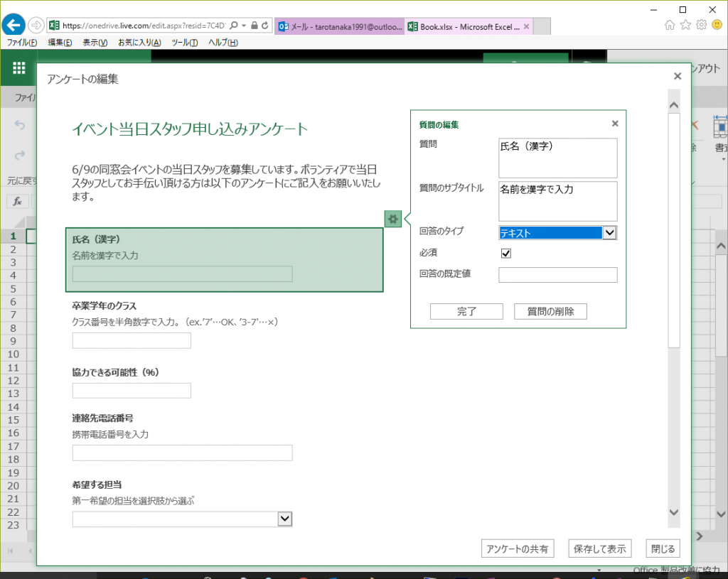Click the 保存して表示 button

[x=600, y=548]
